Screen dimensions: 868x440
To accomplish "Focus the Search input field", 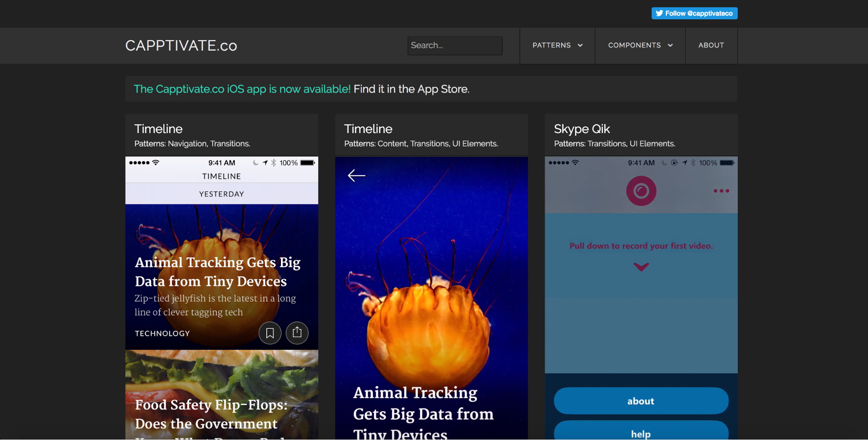I will 455,46.
